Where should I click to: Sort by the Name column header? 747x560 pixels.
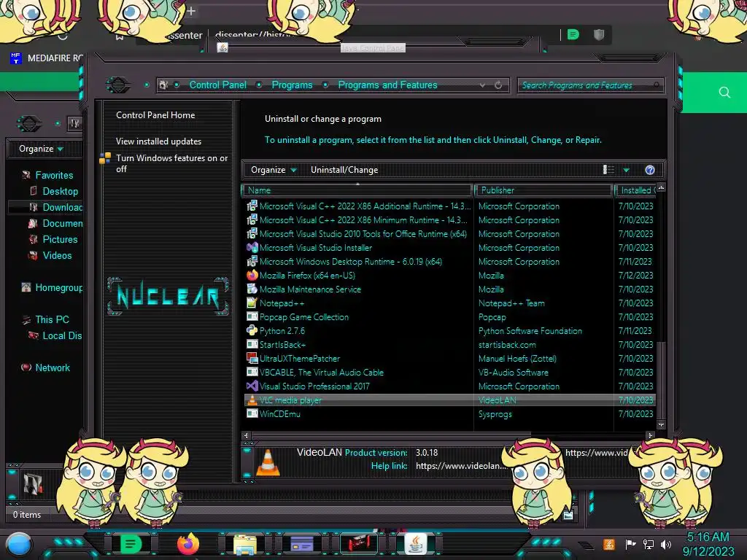(357, 190)
